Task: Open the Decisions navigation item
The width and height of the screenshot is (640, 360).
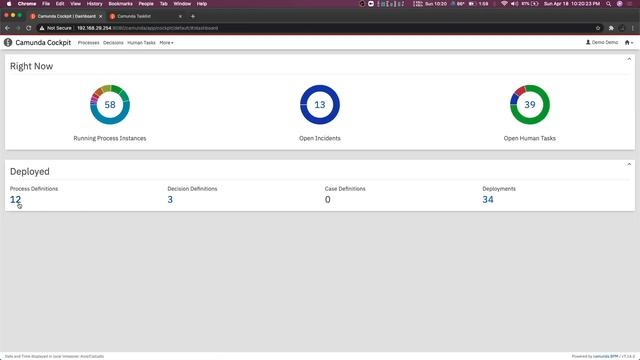Action: [113, 42]
